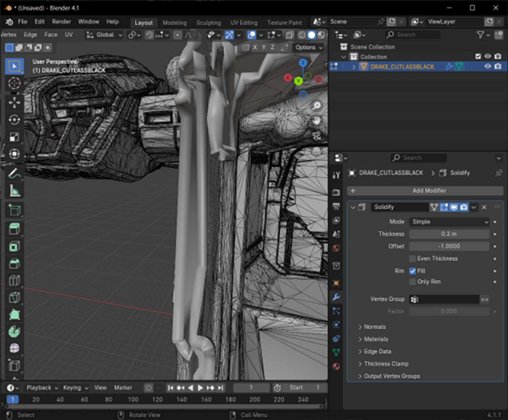Enable the Even Thickness checkbox
This screenshot has height=420, width=508.
(413, 258)
